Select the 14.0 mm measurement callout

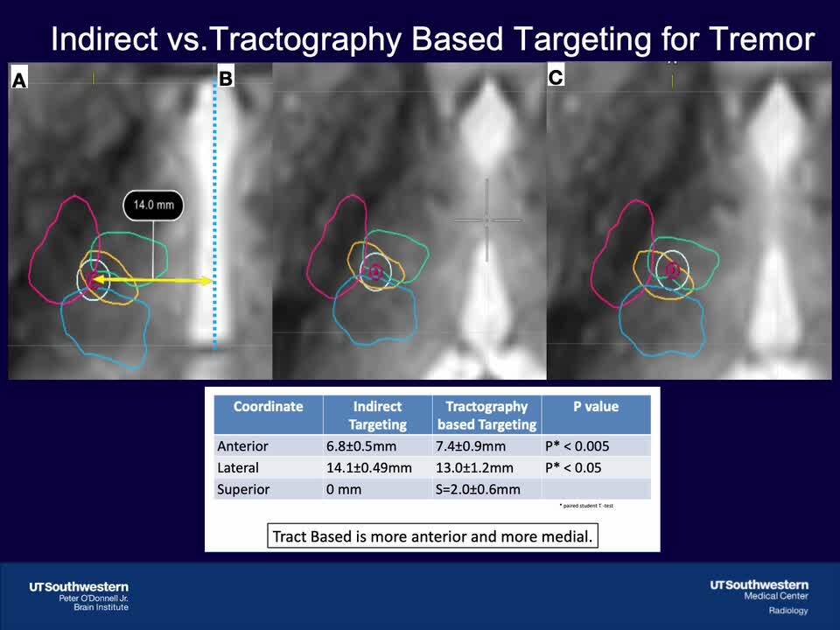click(153, 206)
